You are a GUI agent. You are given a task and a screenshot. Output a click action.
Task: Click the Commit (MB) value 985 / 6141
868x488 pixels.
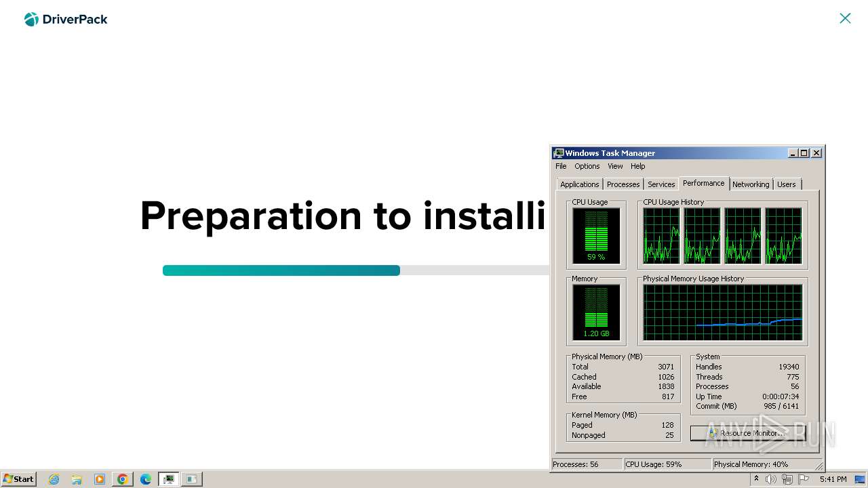point(781,406)
